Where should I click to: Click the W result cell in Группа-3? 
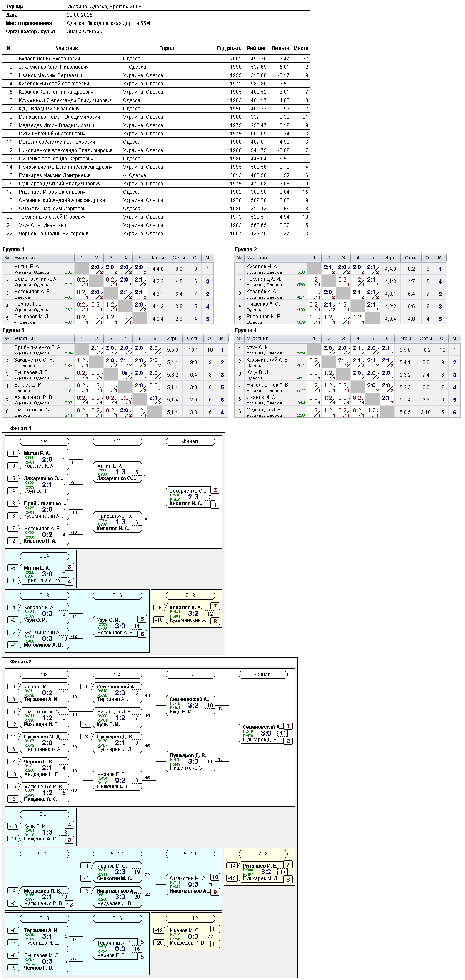coord(125,374)
